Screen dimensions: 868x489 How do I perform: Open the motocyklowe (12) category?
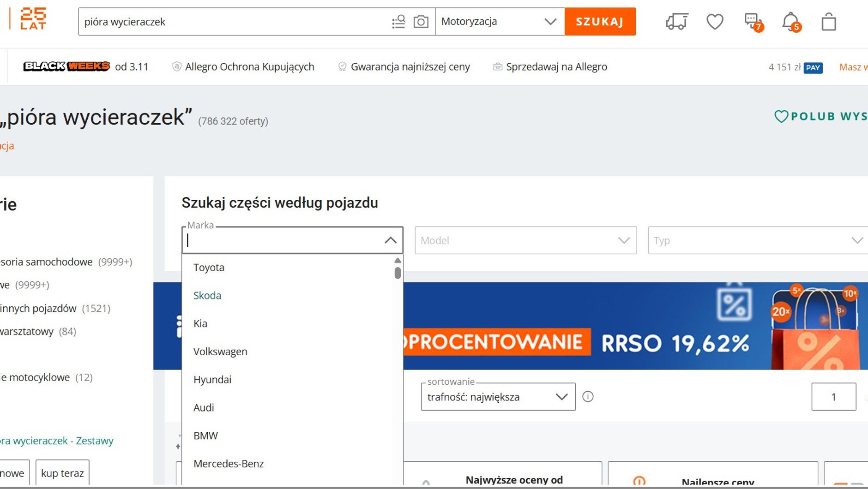(x=46, y=377)
